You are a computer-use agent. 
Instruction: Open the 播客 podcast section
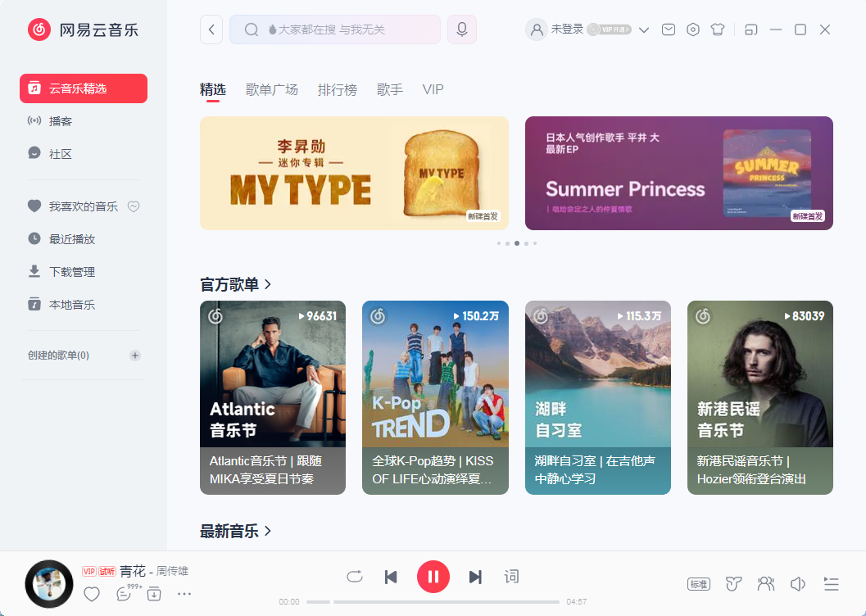(84, 121)
